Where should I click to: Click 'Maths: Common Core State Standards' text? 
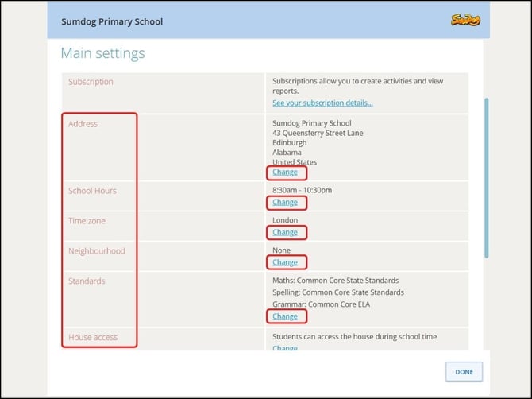coord(336,281)
